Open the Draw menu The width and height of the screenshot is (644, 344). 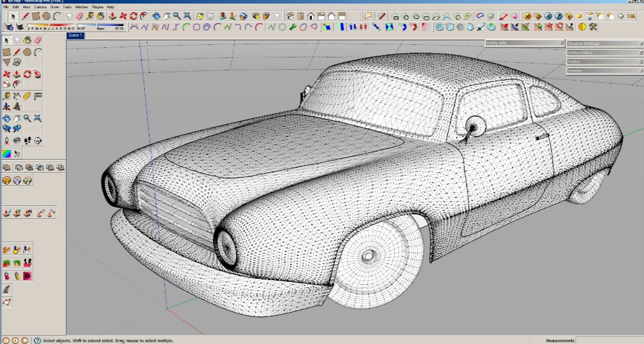[55, 7]
